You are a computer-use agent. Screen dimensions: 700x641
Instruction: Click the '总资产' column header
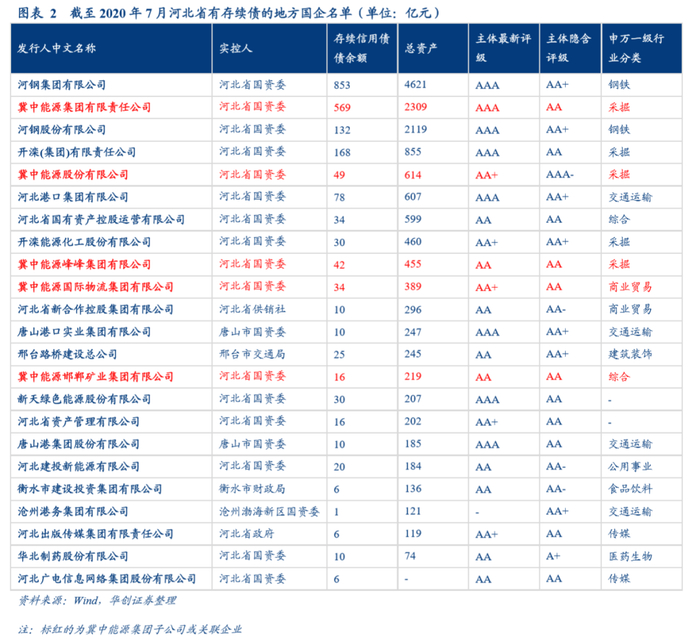click(x=421, y=48)
